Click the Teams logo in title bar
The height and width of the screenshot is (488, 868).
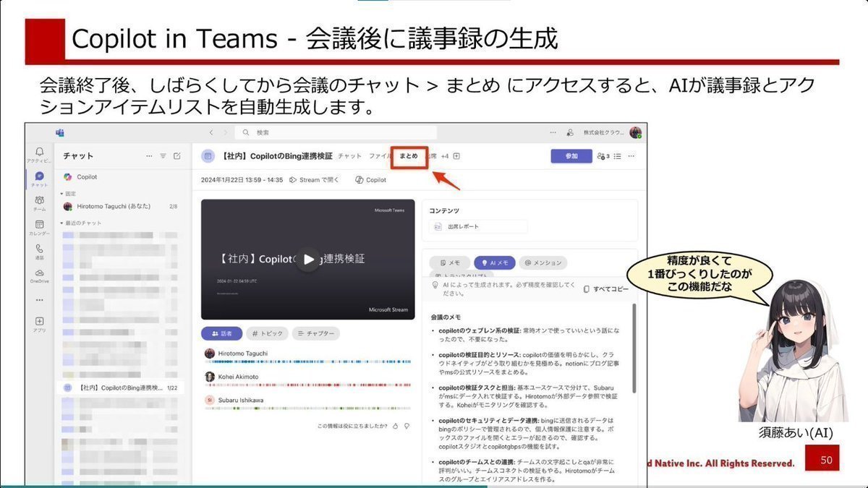(61, 132)
